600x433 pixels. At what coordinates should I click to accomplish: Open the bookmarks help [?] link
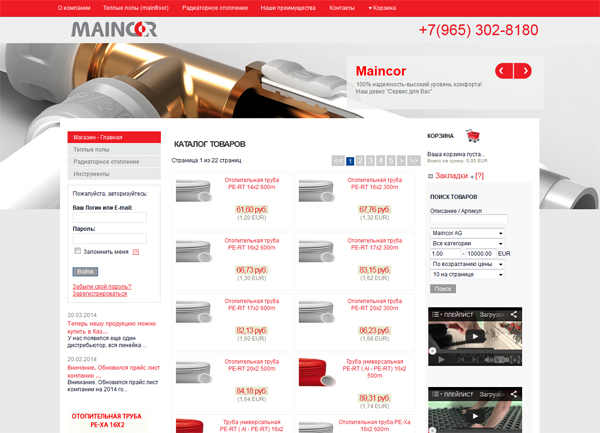(x=479, y=176)
